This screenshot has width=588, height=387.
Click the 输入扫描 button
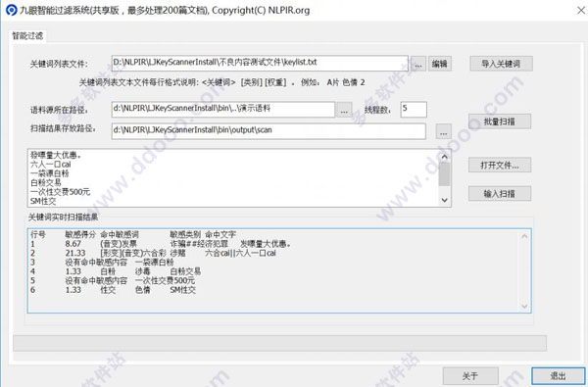click(500, 194)
